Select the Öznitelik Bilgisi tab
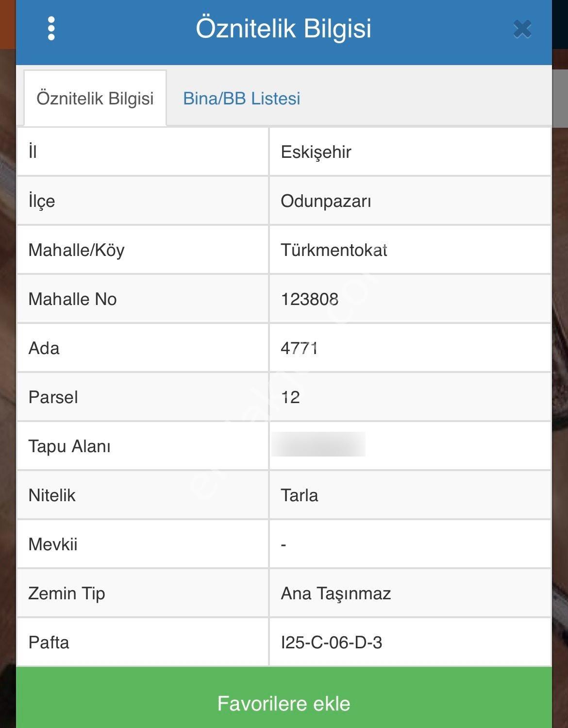Viewport: 568px width, 728px height. (95, 98)
